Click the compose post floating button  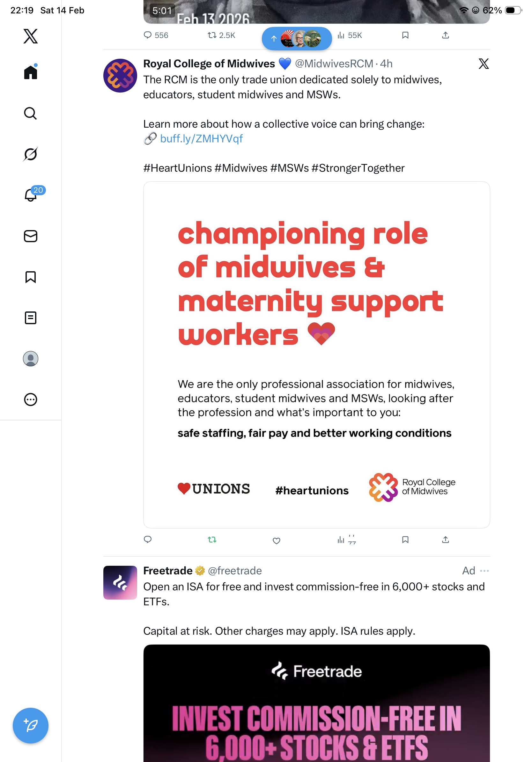pyautogui.click(x=31, y=726)
